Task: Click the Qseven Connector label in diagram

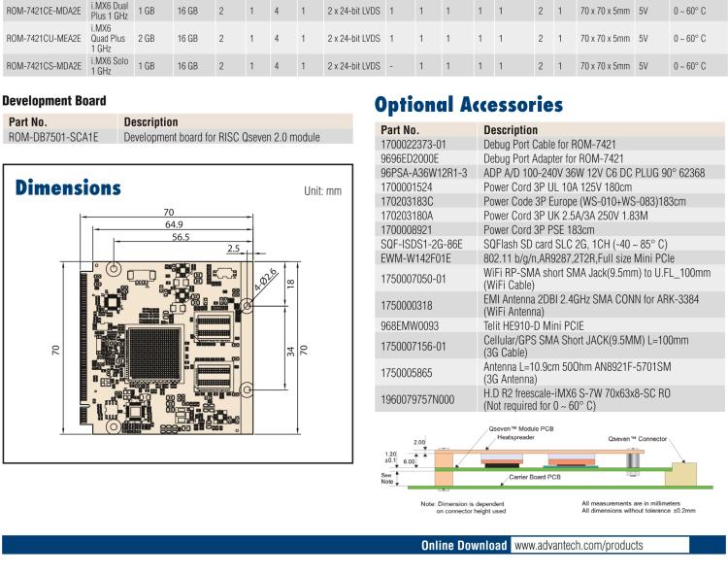Action: pos(637,438)
